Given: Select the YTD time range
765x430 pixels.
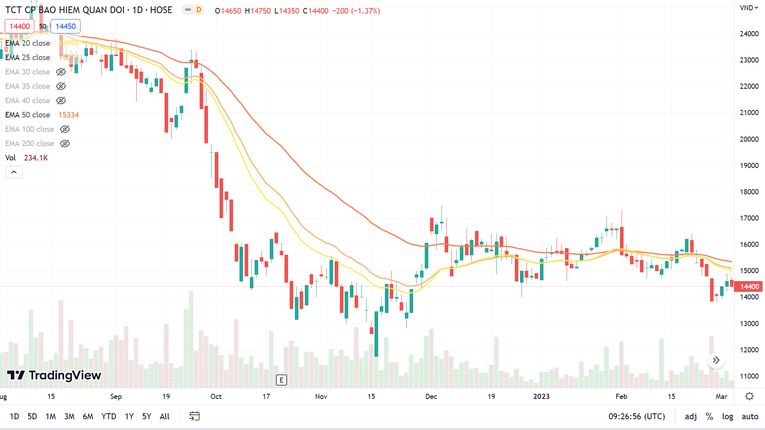Looking at the screenshot, I should [108, 416].
